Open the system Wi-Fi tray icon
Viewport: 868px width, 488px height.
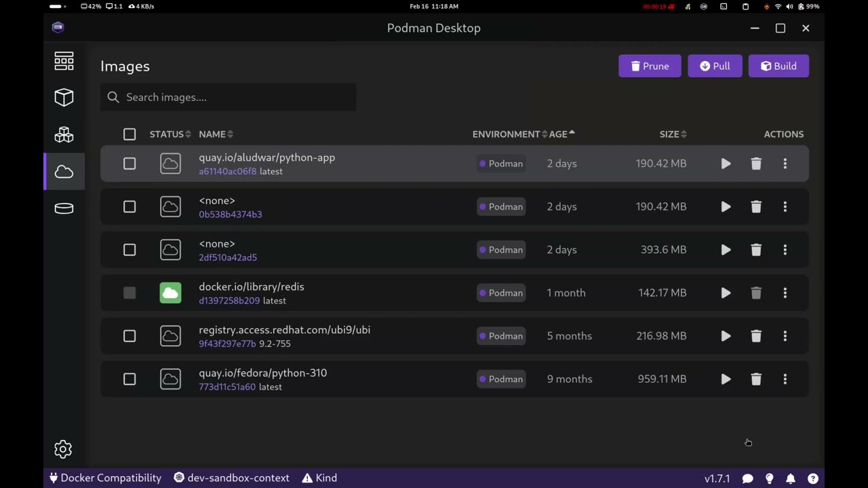click(778, 6)
